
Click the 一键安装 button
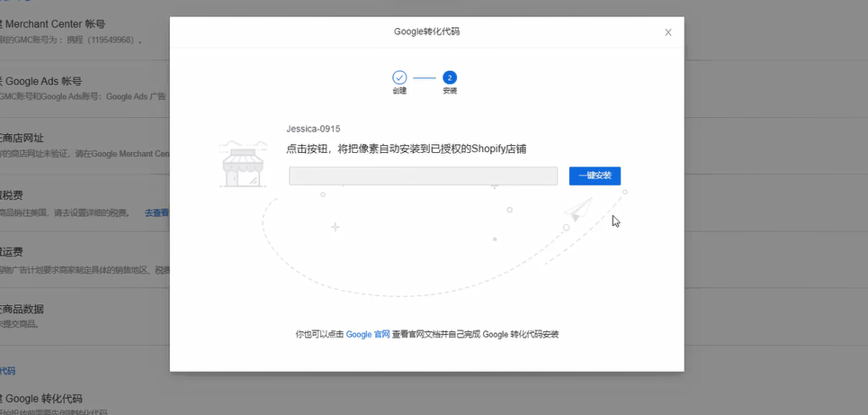point(595,176)
